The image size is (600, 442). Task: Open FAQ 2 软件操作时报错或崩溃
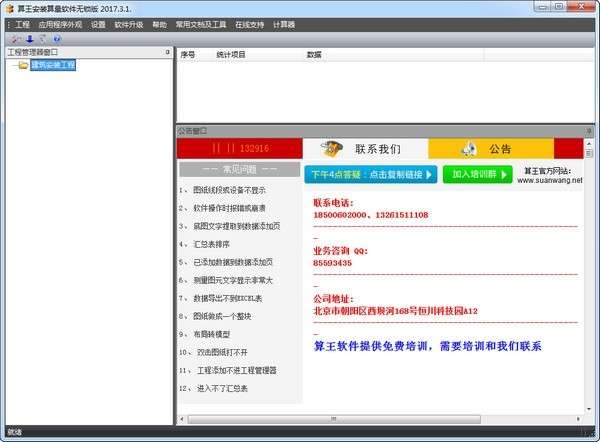tap(222, 208)
